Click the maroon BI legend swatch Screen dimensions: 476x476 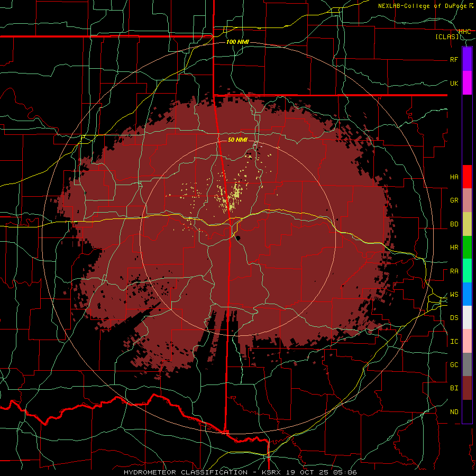click(x=467, y=388)
